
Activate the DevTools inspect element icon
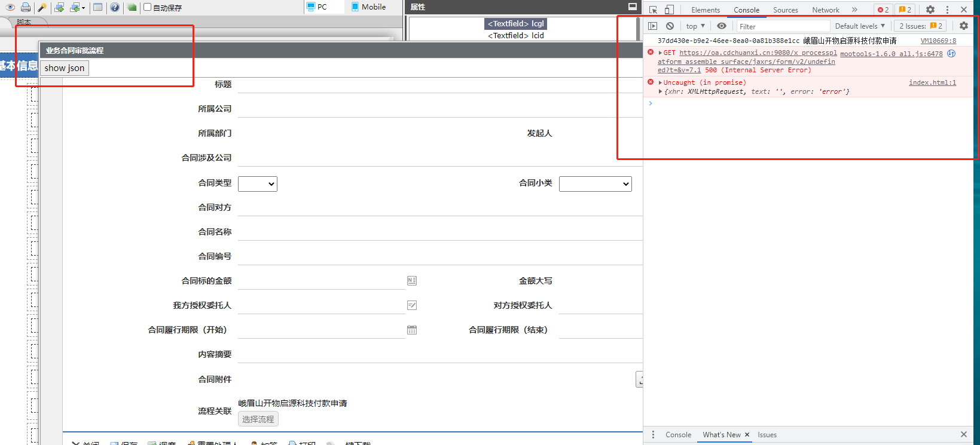653,10
